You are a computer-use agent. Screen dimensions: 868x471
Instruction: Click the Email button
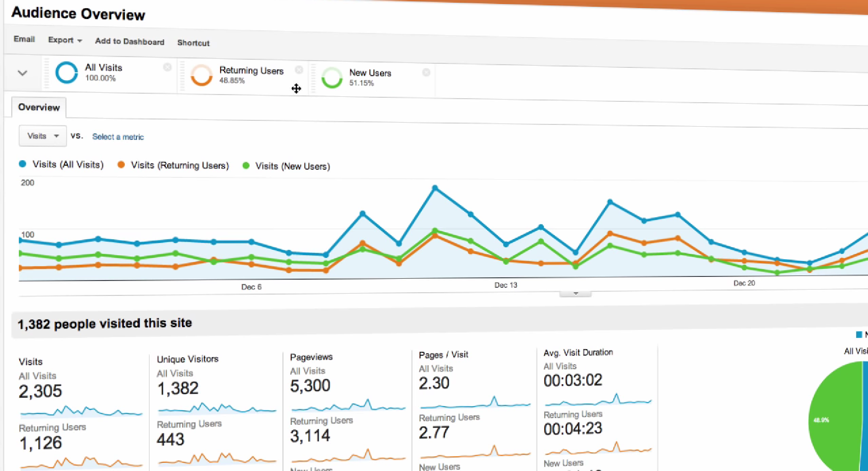click(x=24, y=39)
